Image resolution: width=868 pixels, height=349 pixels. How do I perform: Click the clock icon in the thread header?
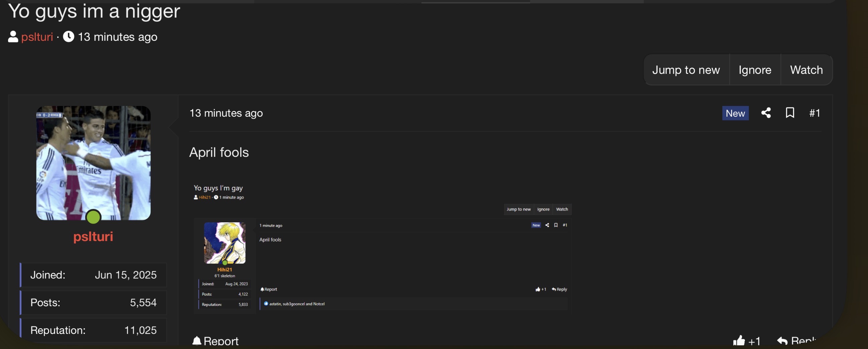pyautogui.click(x=69, y=36)
